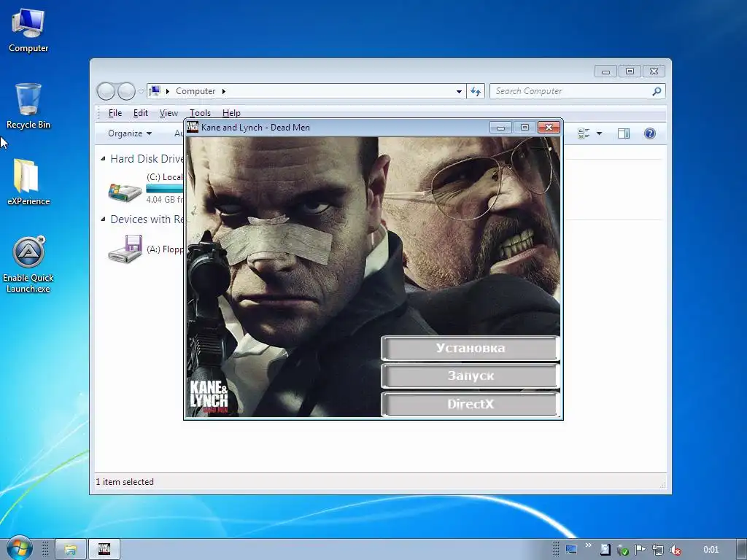Image resolution: width=747 pixels, height=560 pixels.
Task: Open the Tools menu in Explorer
Action: (200, 113)
